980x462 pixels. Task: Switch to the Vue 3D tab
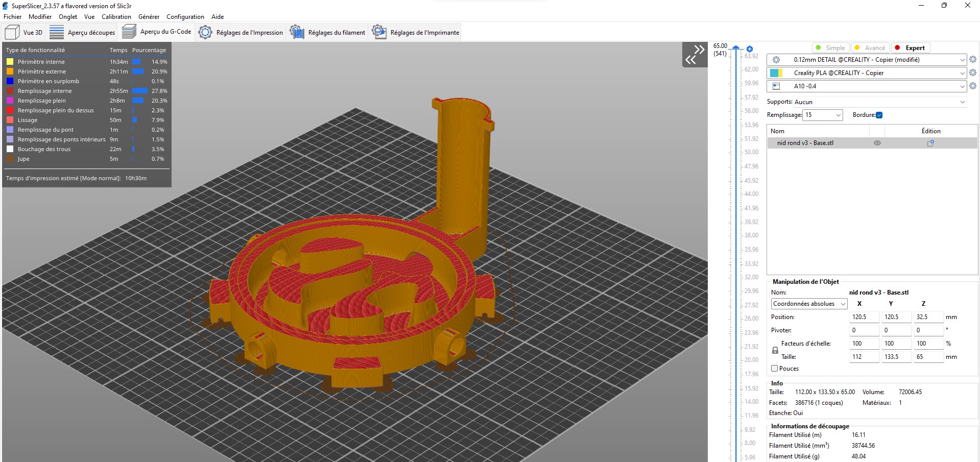pos(24,32)
